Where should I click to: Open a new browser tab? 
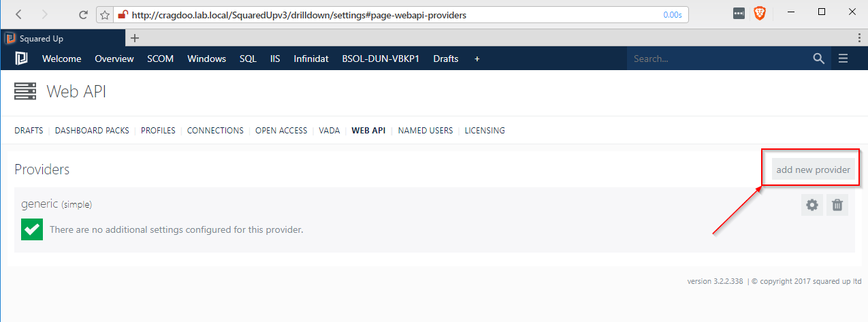135,38
